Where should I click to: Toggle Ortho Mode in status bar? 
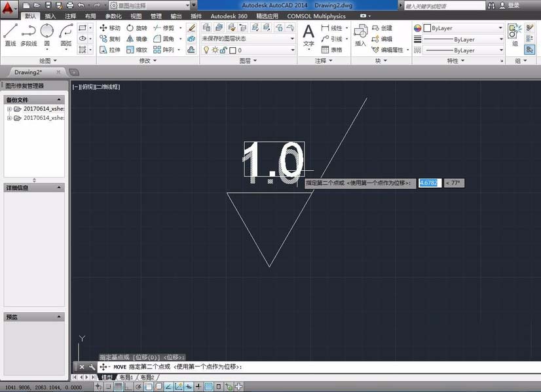128,387
